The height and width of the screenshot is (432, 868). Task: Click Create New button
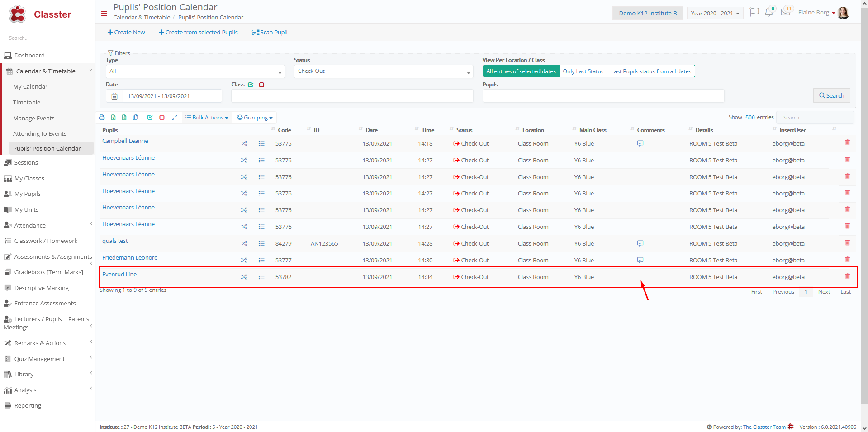pyautogui.click(x=126, y=33)
